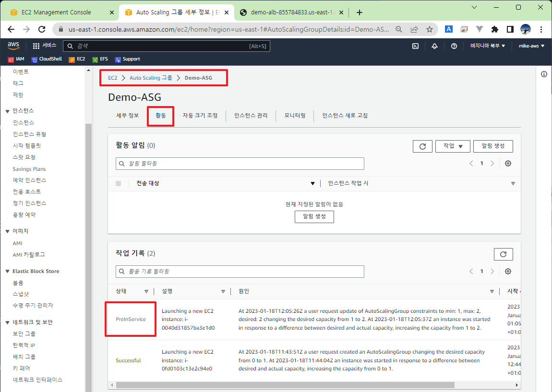Go to previous page in 활동 알림 pagination
Viewport: 552px width, 392px height.
point(471,163)
